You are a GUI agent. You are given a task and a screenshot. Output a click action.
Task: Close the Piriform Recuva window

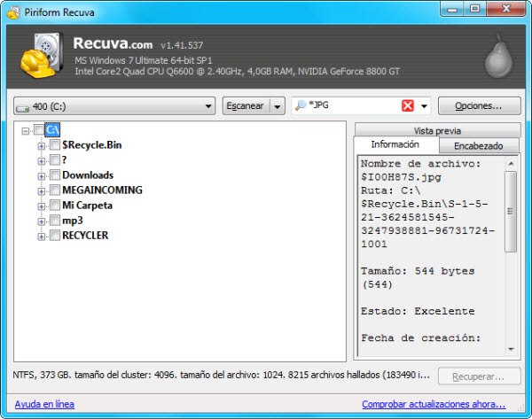pyautogui.click(x=506, y=9)
